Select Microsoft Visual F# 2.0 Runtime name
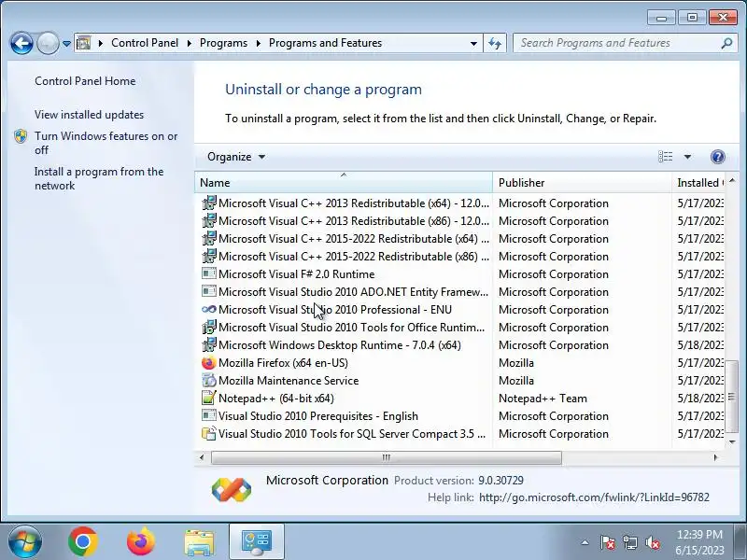Viewport: 747px width, 560px height. point(296,274)
